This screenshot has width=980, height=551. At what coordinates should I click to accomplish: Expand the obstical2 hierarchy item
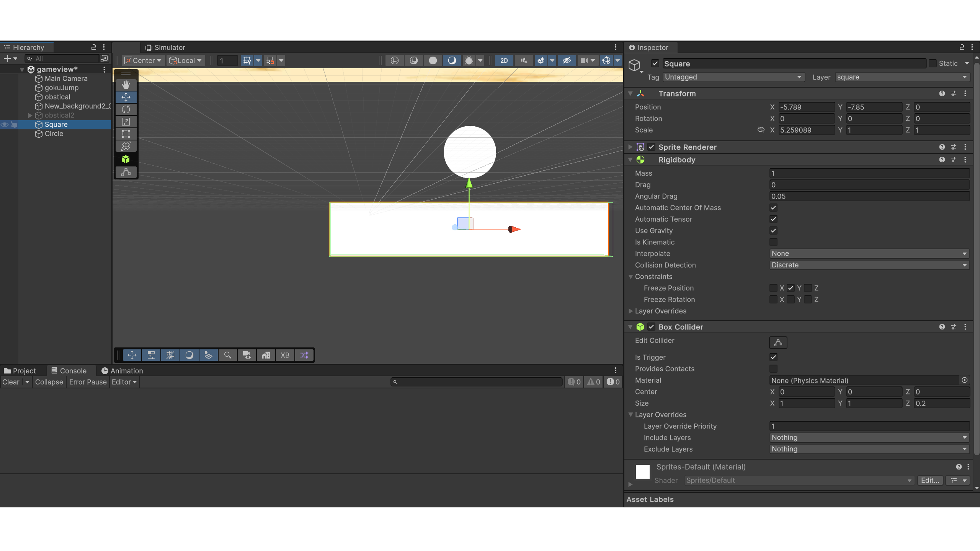click(x=30, y=116)
